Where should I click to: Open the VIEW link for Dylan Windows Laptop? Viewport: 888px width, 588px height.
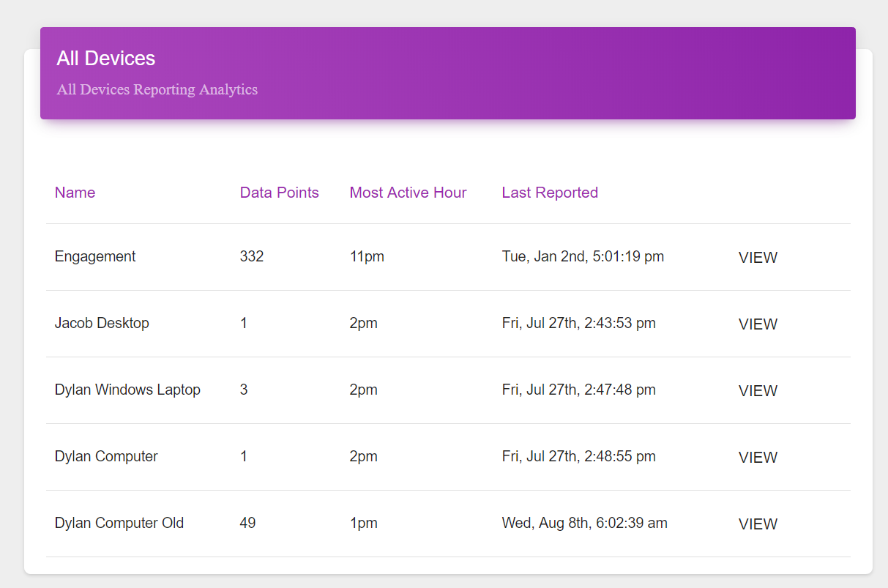(x=758, y=391)
